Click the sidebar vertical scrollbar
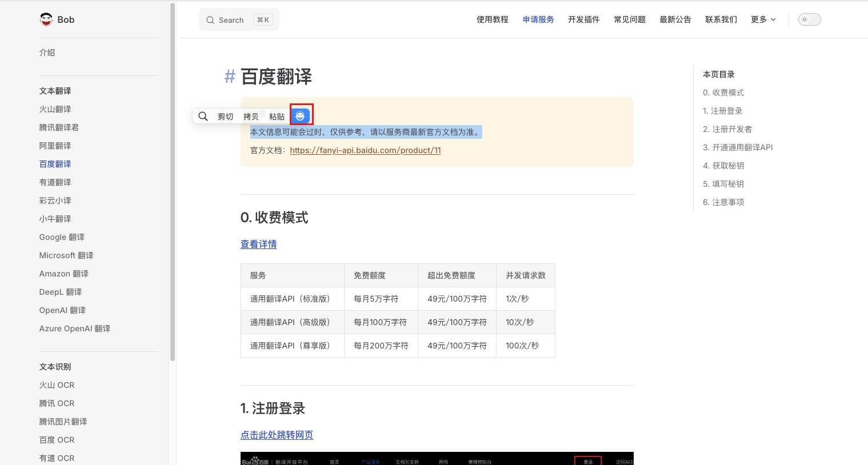 [173, 182]
